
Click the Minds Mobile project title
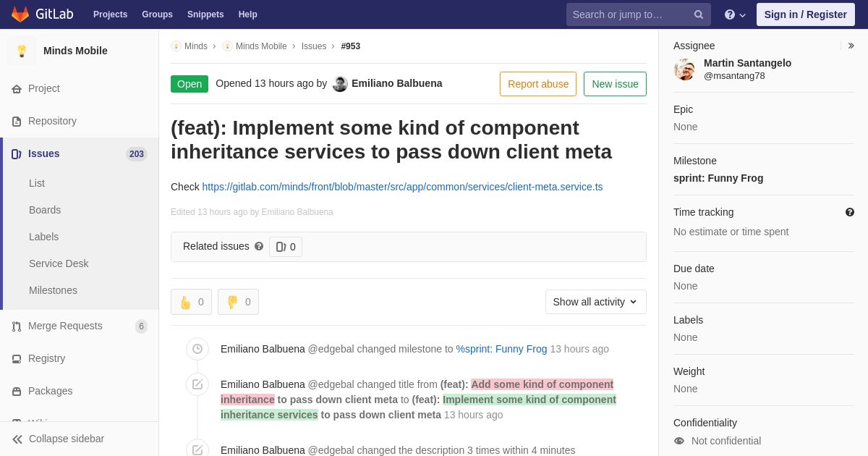click(x=75, y=51)
